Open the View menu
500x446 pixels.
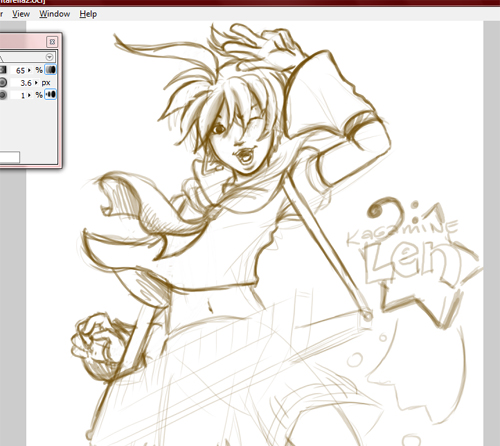(x=21, y=14)
